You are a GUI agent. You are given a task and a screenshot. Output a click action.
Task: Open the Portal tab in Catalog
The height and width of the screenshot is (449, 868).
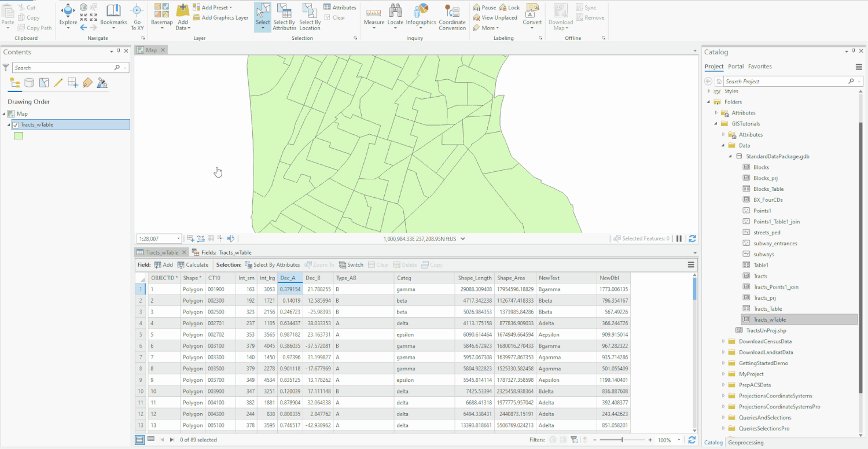[x=736, y=67]
